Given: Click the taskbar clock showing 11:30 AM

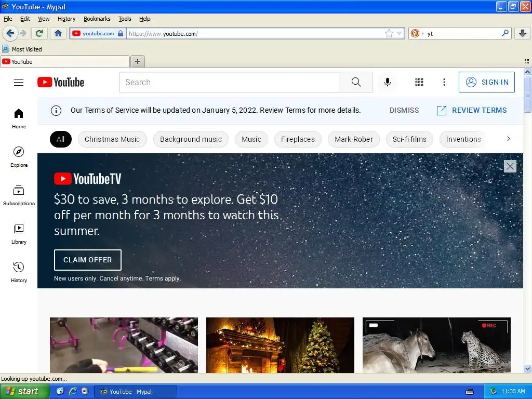Looking at the screenshot, I should (x=513, y=392).
